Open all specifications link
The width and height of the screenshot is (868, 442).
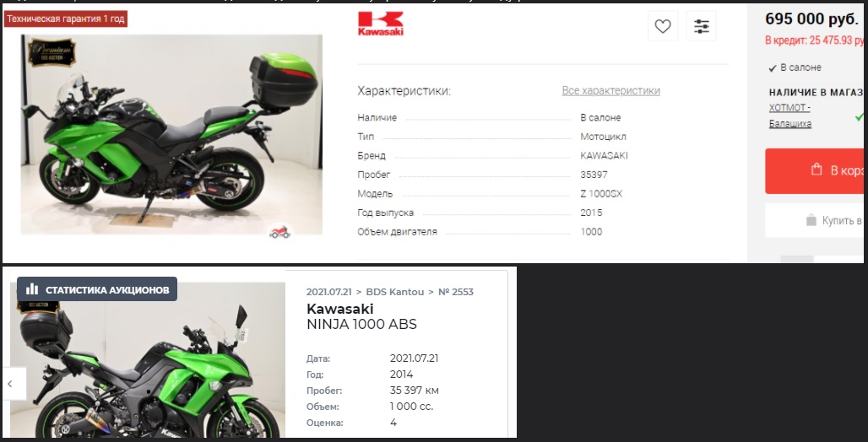(610, 91)
